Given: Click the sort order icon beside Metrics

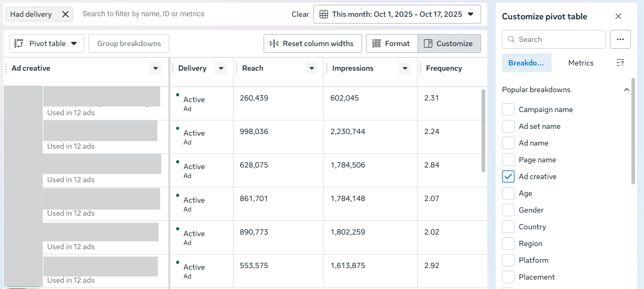Looking at the screenshot, I should (620, 63).
